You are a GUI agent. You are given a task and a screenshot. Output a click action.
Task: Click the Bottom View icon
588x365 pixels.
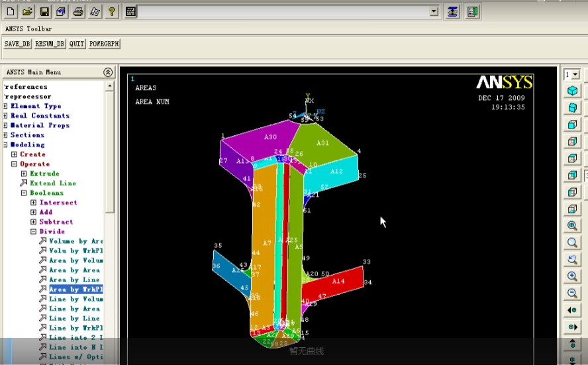[572, 209]
